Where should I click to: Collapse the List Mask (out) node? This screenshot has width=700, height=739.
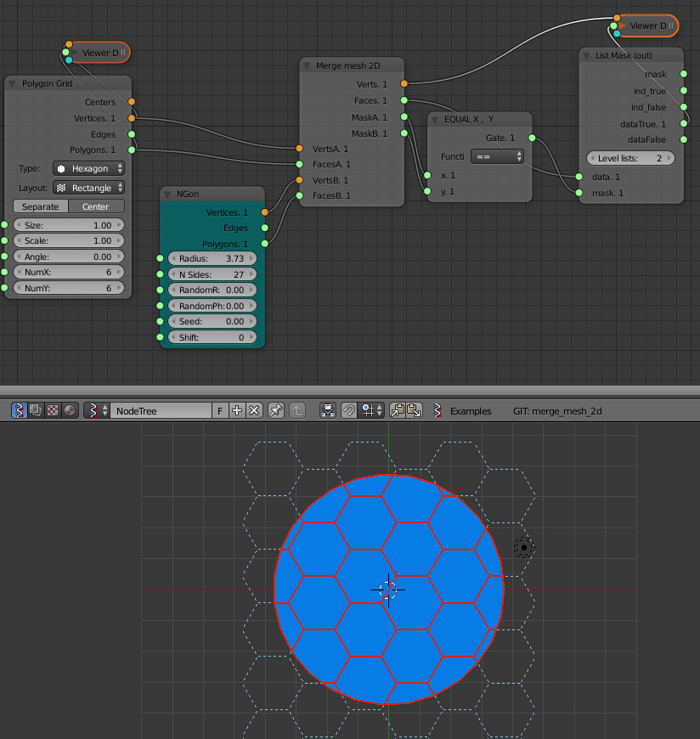click(586, 55)
